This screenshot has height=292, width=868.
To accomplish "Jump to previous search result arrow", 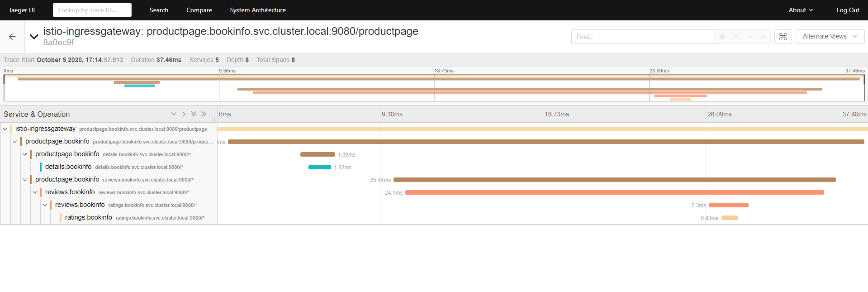I will point(736,37).
